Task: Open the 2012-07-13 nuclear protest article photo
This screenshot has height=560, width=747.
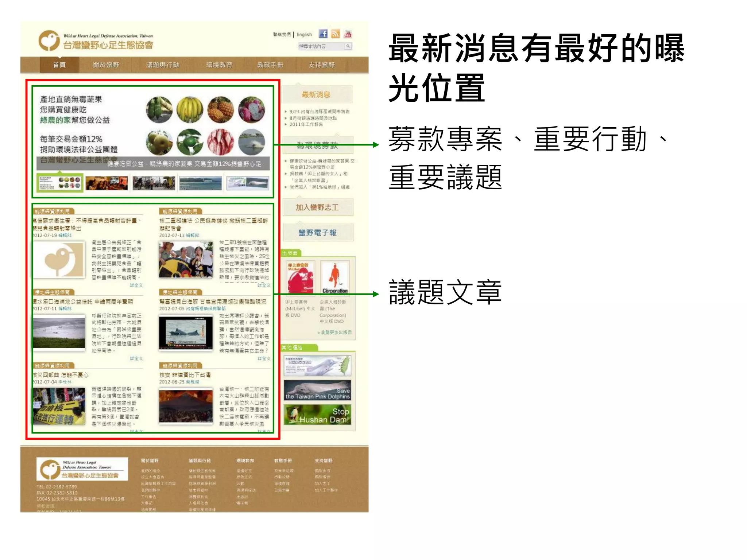Action: pos(186,260)
